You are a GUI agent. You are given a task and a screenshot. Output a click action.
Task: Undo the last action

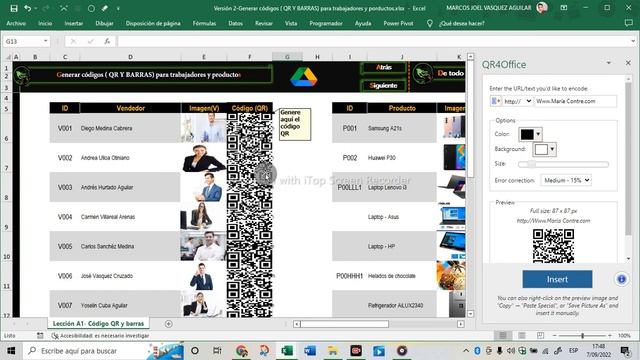[x=27, y=8]
